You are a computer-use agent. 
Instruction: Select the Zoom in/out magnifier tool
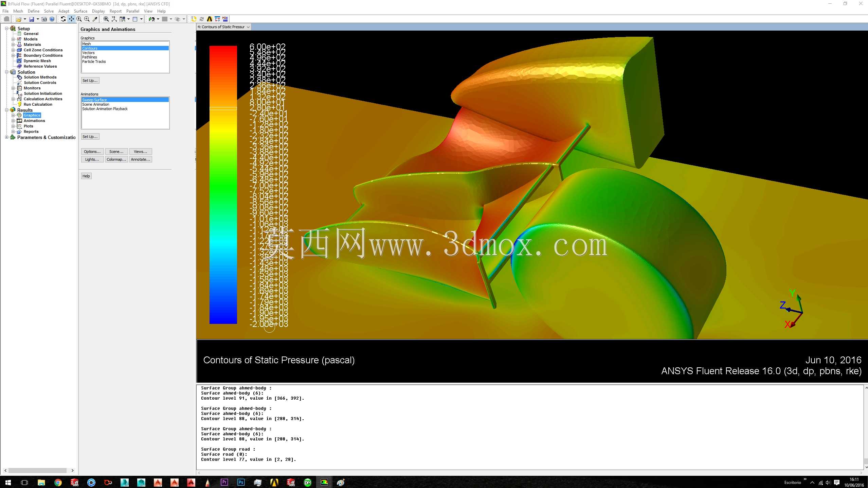[79, 19]
